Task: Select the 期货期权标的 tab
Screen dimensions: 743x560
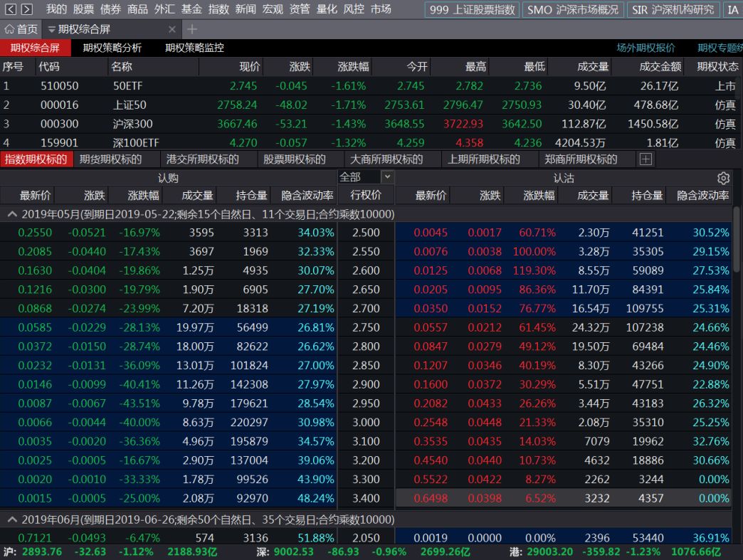Action: tap(110, 159)
